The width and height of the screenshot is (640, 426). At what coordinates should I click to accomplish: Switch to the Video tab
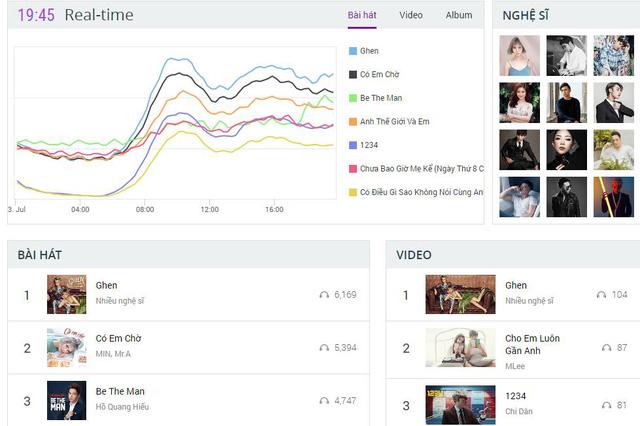411,15
